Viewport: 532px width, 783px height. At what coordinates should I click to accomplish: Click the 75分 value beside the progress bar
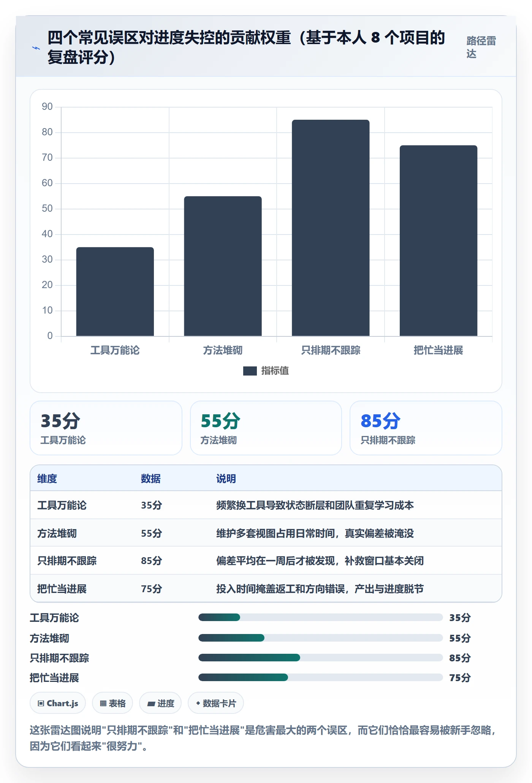coord(460,678)
